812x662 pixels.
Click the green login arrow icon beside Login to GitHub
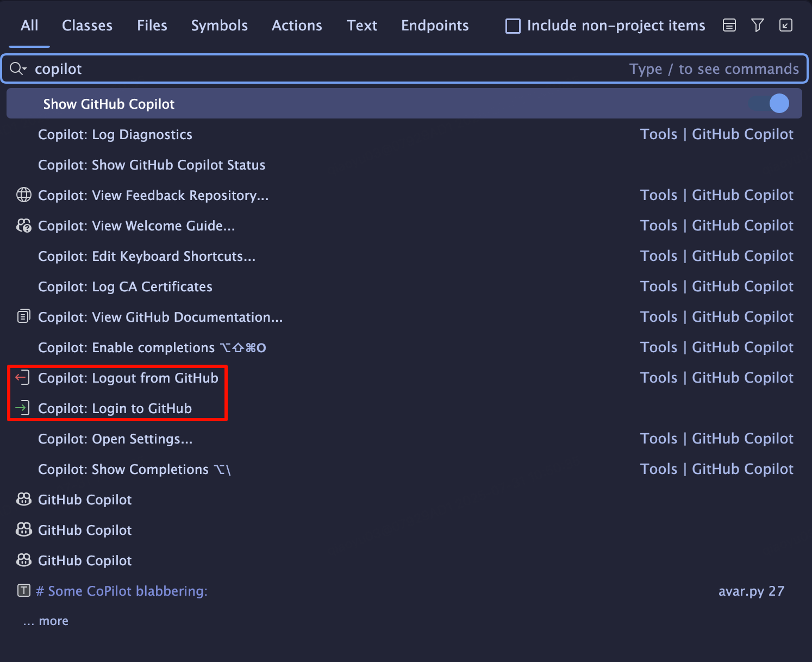(22, 408)
